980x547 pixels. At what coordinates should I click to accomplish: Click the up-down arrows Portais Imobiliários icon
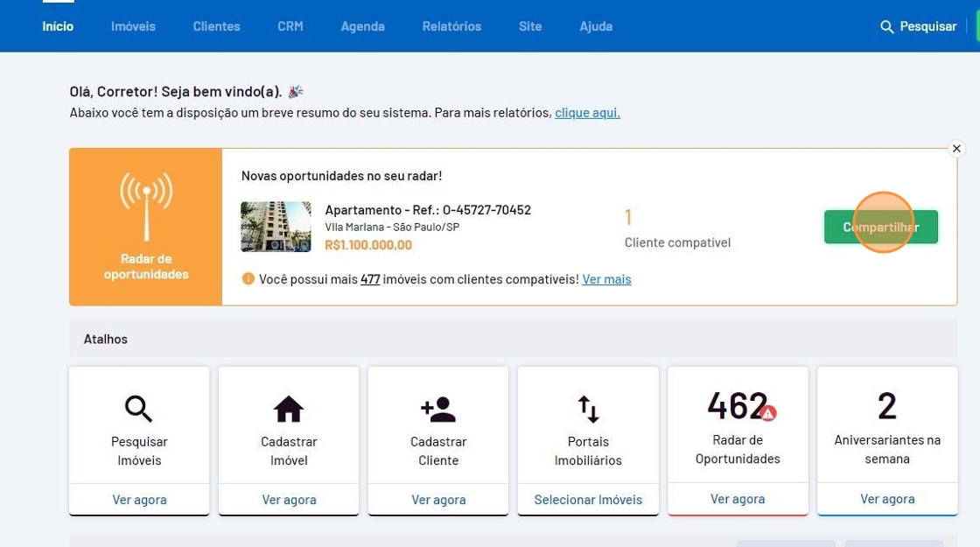[588, 409]
